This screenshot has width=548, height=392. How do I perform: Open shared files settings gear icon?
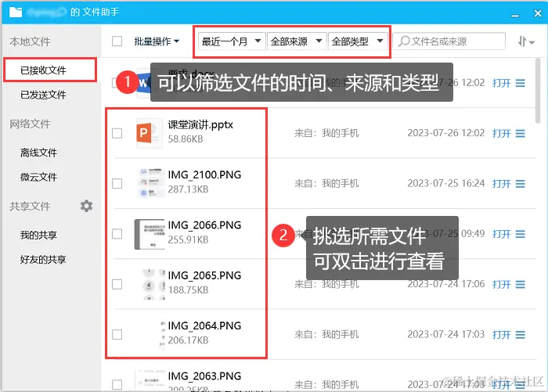pos(86,206)
